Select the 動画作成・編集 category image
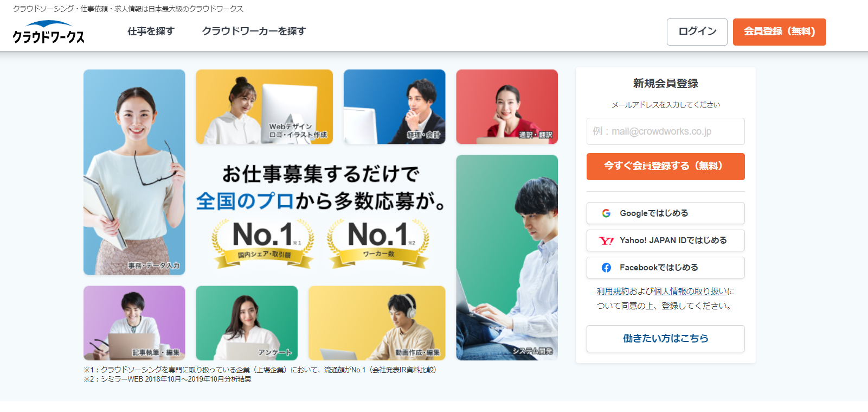The height and width of the screenshot is (412, 868). (x=377, y=323)
